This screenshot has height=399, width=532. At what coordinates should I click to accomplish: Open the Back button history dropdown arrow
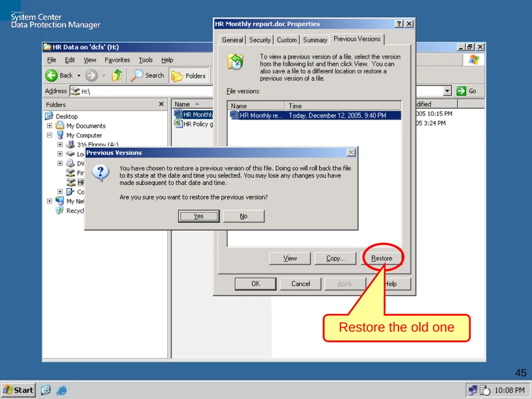pyautogui.click(x=79, y=75)
